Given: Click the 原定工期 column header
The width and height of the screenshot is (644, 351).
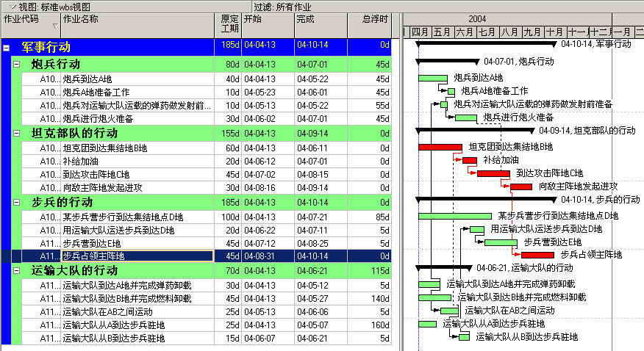Looking at the screenshot, I should [x=230, y=23].
